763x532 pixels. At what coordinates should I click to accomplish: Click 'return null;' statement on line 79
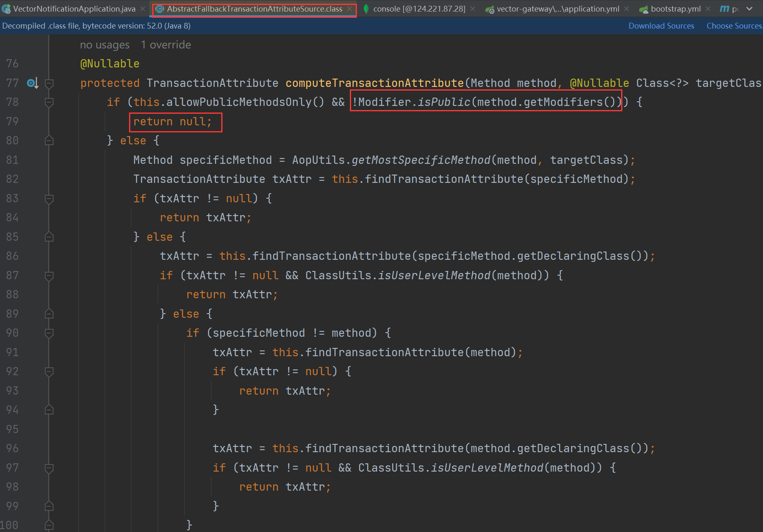[x=172, y=122]
